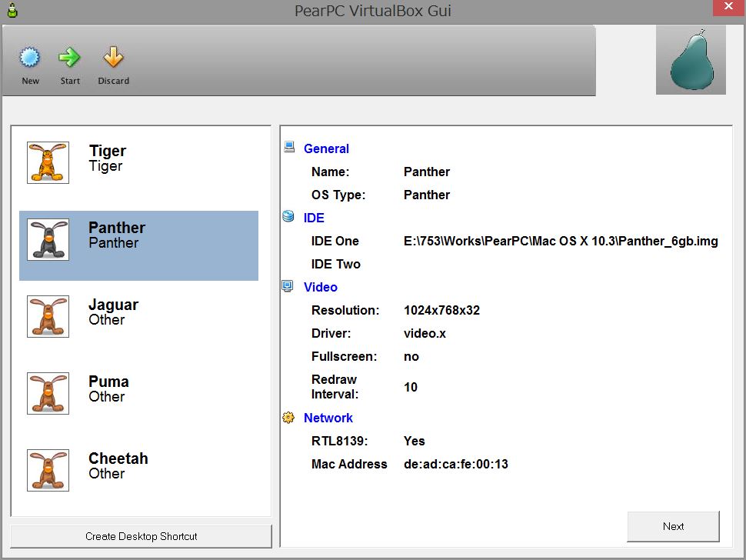The width and height of the screenshot is (746, 560).
Task: Start the selected machine with green arrow
Action: 69,58
